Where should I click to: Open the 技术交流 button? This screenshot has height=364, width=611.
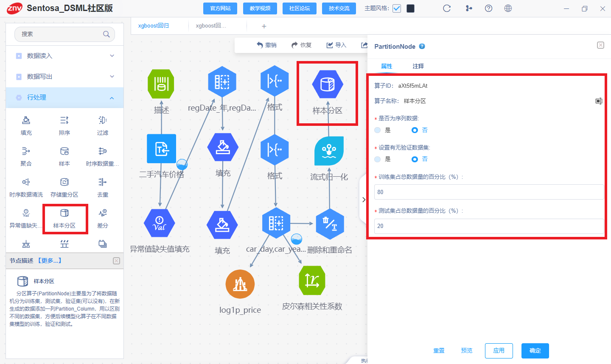[339, 8]
